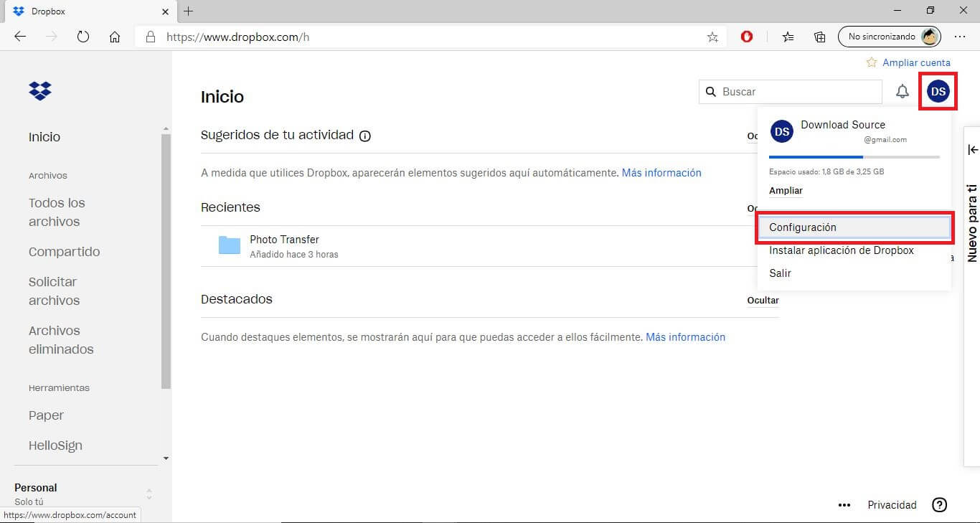
Task: Click the DS account avatar at top
Action: [938, 91]
